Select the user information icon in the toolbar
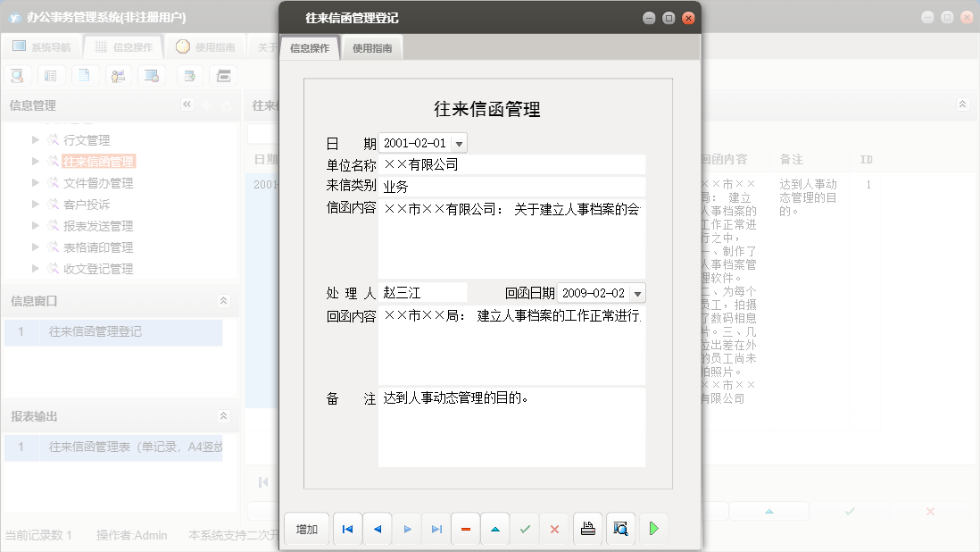This screenshot has width=980, height=552. click(117, 75)
